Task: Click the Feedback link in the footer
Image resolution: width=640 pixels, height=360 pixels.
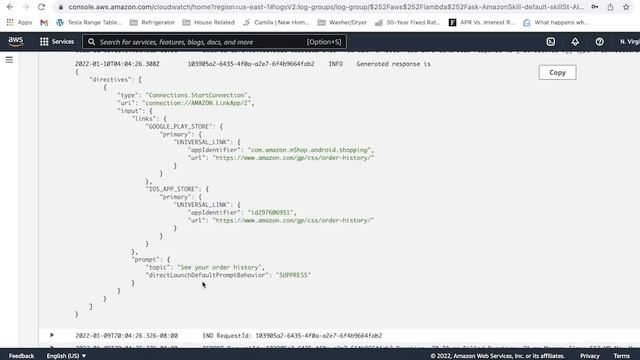Action: tap(22, 356)
